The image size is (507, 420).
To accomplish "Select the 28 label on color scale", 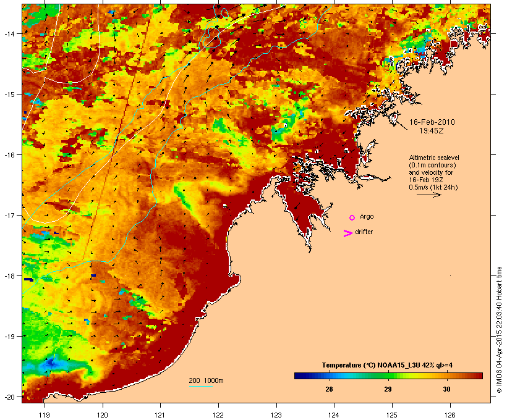I will pyautogui.click(x=329, y=389).
